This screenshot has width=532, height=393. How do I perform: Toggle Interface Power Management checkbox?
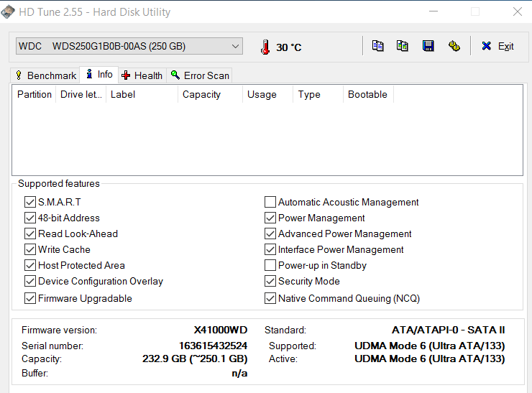[x=270, y=249]
